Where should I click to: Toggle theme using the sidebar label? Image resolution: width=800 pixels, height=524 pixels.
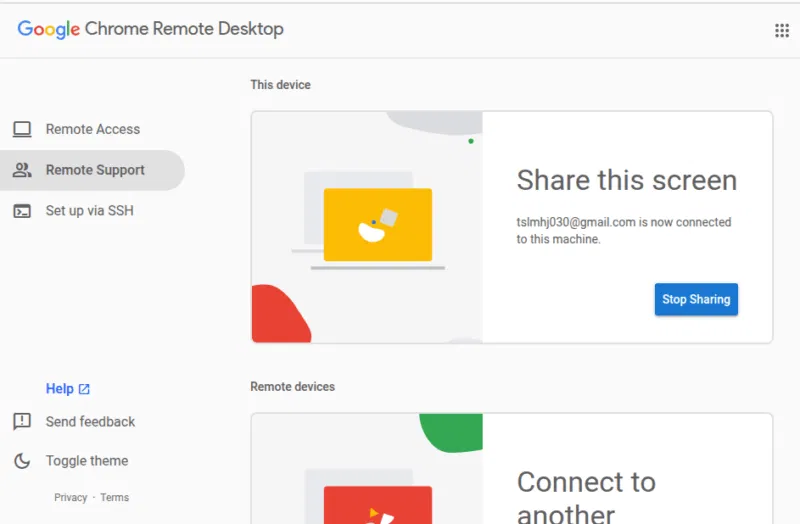87,461
